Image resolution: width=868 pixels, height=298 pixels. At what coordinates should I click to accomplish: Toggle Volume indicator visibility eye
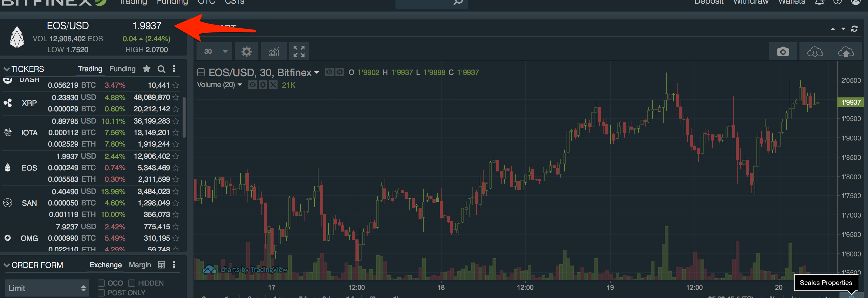(252, 85)
